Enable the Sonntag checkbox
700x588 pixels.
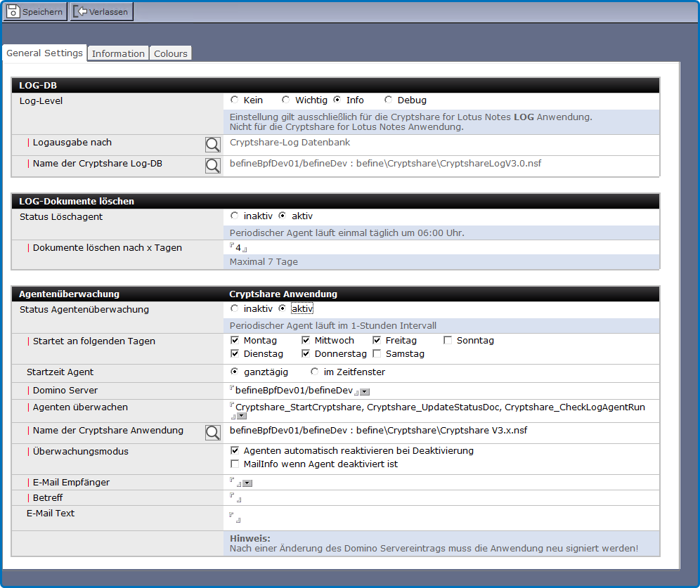tap(448, 341)
